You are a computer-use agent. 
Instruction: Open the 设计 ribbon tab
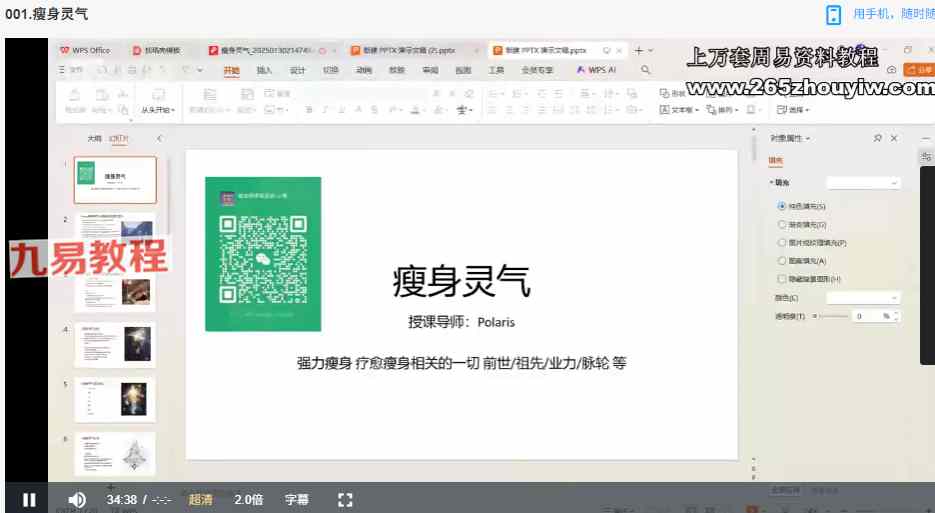pos(297,70)
